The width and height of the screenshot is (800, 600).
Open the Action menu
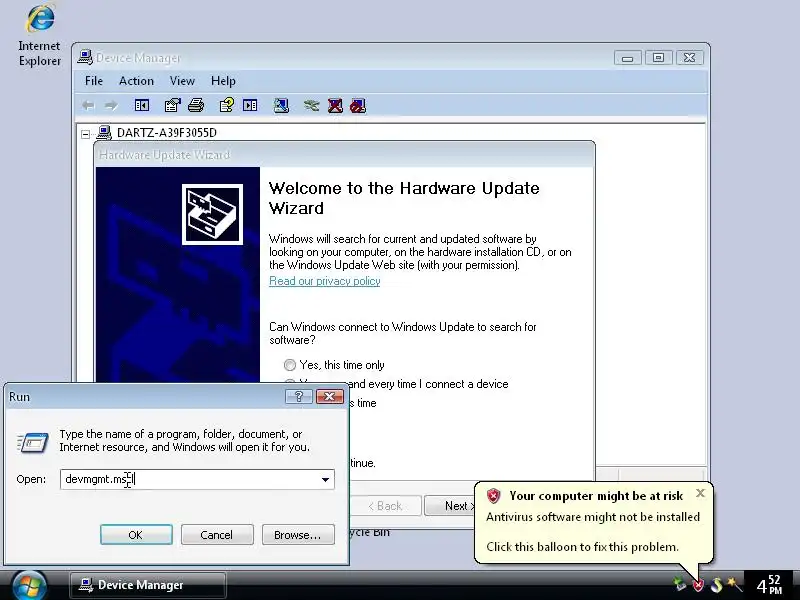point(136,81)
